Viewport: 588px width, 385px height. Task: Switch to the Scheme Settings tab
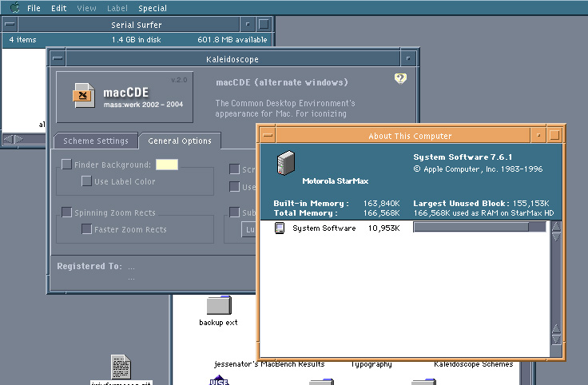(x=95, y=141)
